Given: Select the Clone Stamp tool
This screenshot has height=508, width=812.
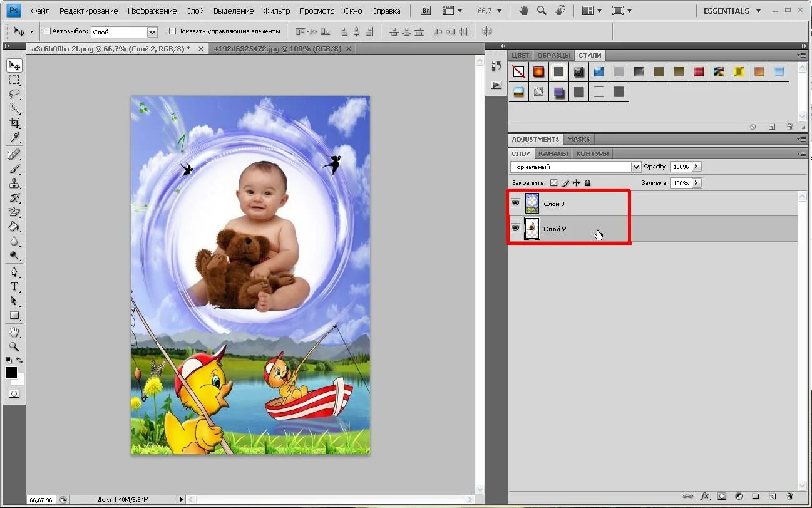Looking at the screenshot, I should click(14, 183).
